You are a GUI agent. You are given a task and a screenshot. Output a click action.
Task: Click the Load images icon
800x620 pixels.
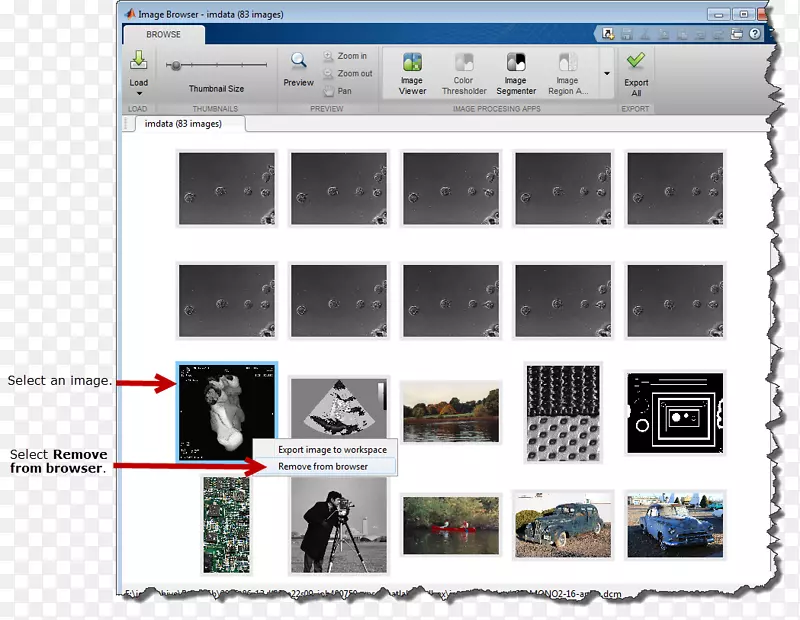tap(138, 62)
